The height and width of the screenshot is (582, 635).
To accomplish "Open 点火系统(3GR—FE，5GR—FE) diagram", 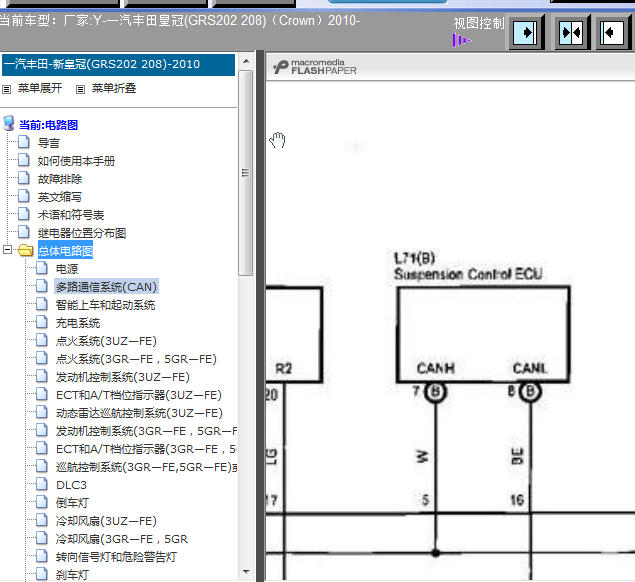I will coord(136,359).
